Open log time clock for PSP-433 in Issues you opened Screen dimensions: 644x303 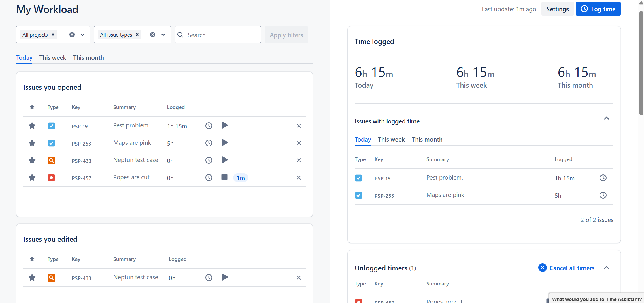tap(209, 160)
